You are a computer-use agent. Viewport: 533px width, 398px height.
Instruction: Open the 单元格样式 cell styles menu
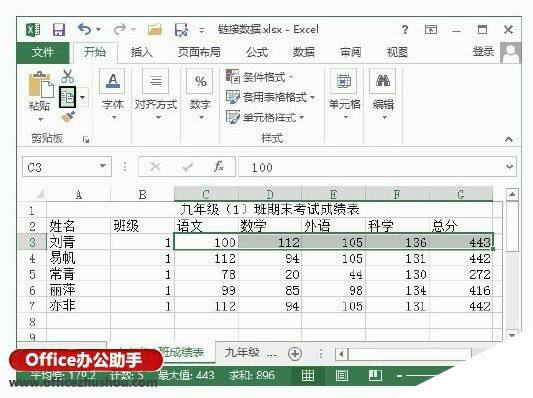pyautogui.click(x=265, y=117)
